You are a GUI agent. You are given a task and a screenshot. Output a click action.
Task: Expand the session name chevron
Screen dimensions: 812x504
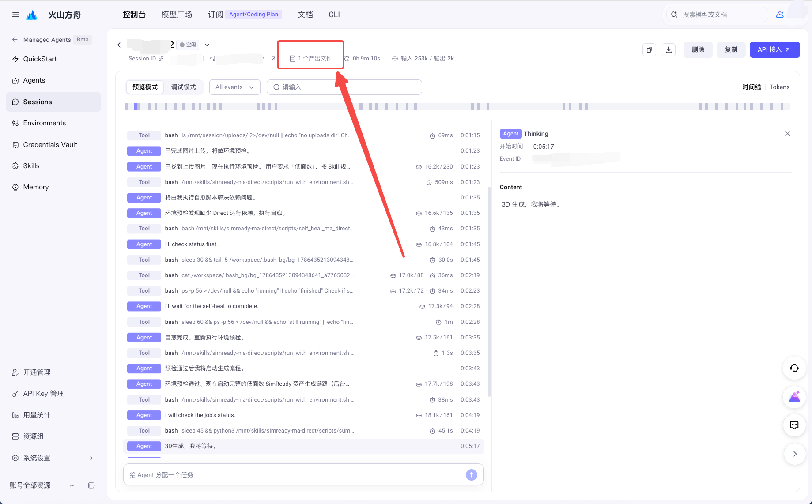207,45
